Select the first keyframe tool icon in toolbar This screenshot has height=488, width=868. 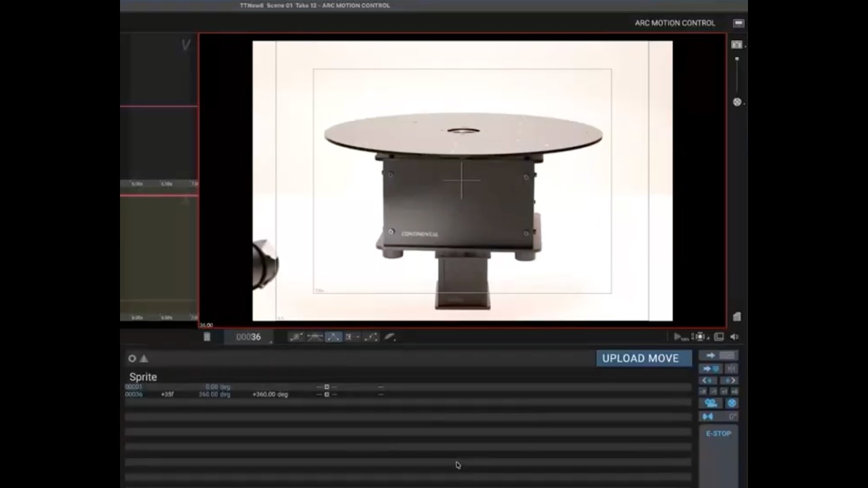coord(296,337)
